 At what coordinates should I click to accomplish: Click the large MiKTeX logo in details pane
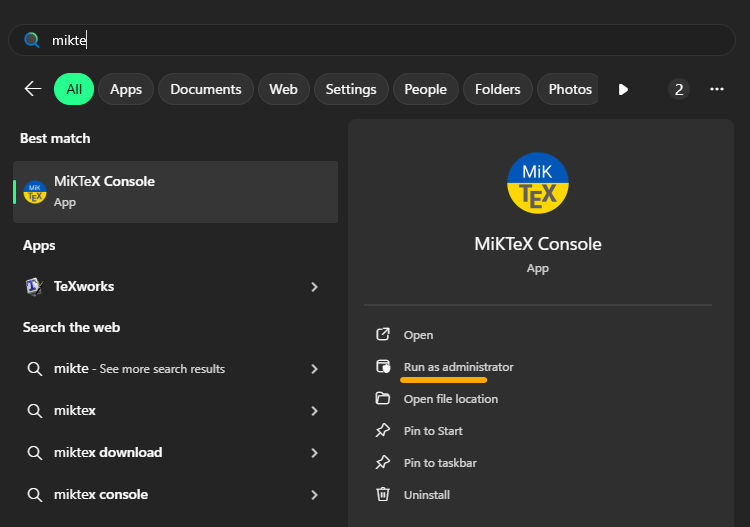pyautogui.click(x=538, y=183)
